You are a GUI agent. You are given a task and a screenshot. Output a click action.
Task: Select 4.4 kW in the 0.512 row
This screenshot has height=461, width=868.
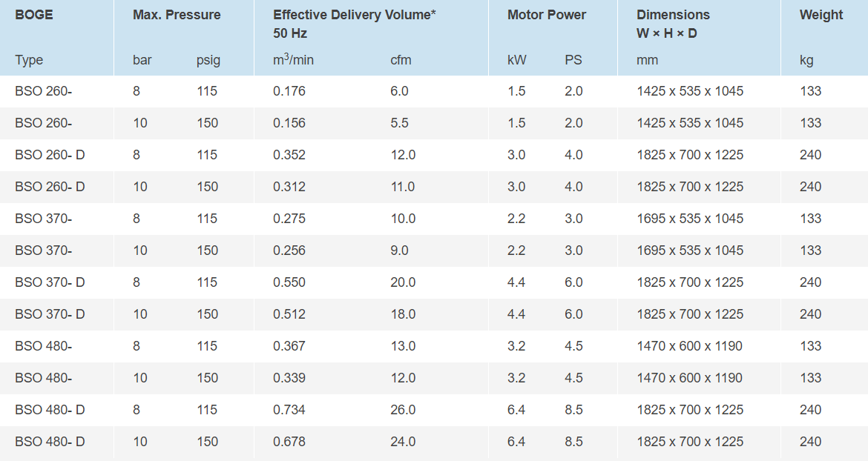coord(516,314)
